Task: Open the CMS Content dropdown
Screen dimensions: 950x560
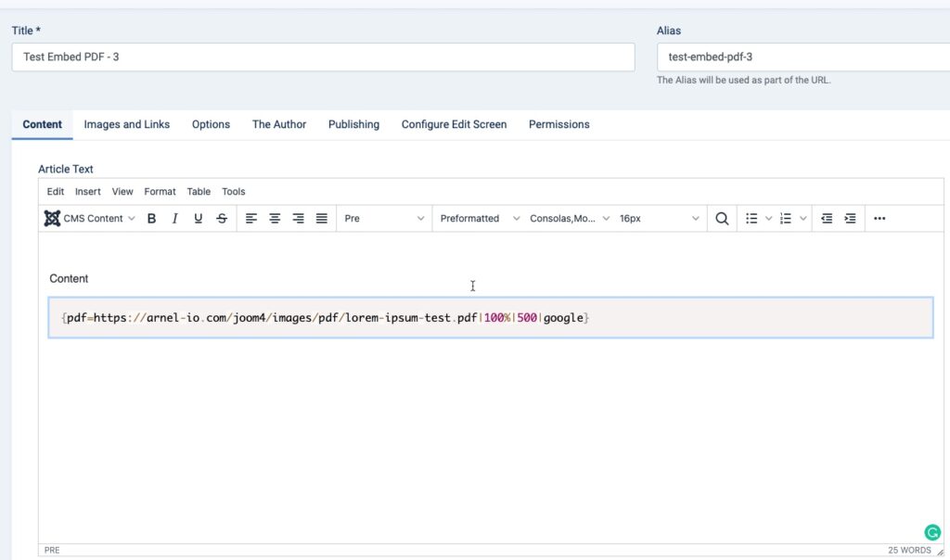Action: coord(90,219)
